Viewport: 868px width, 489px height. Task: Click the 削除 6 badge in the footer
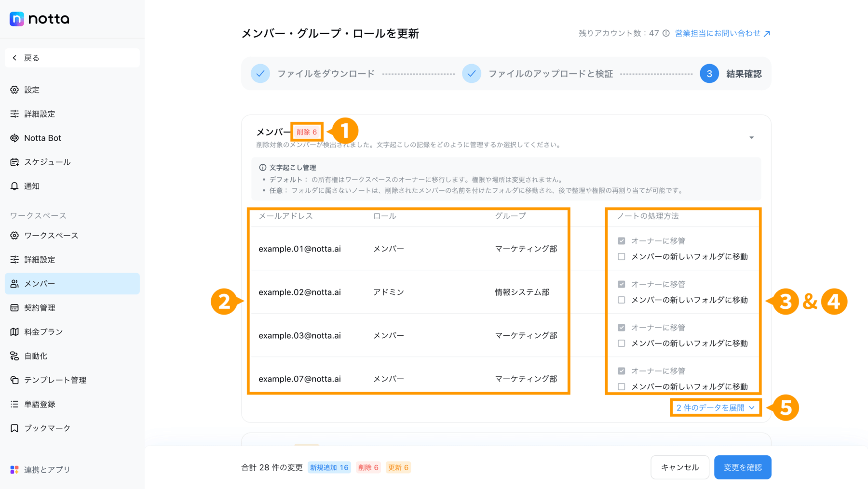tap(368, 467)
